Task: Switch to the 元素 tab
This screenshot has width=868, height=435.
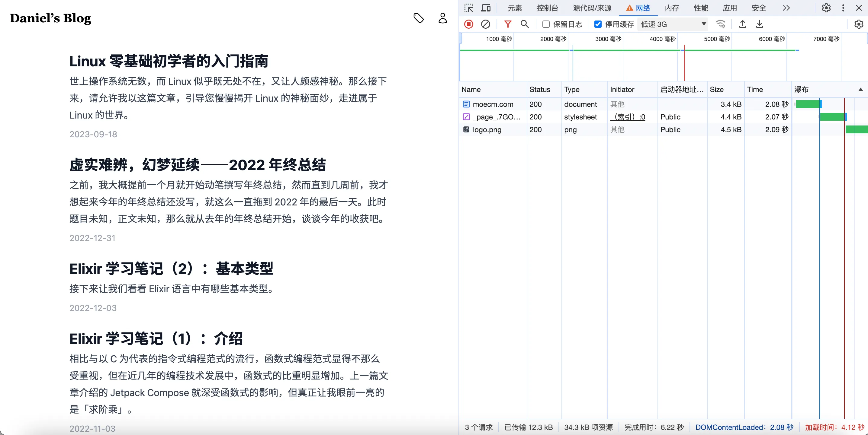Action: click(x=515, y=8)
